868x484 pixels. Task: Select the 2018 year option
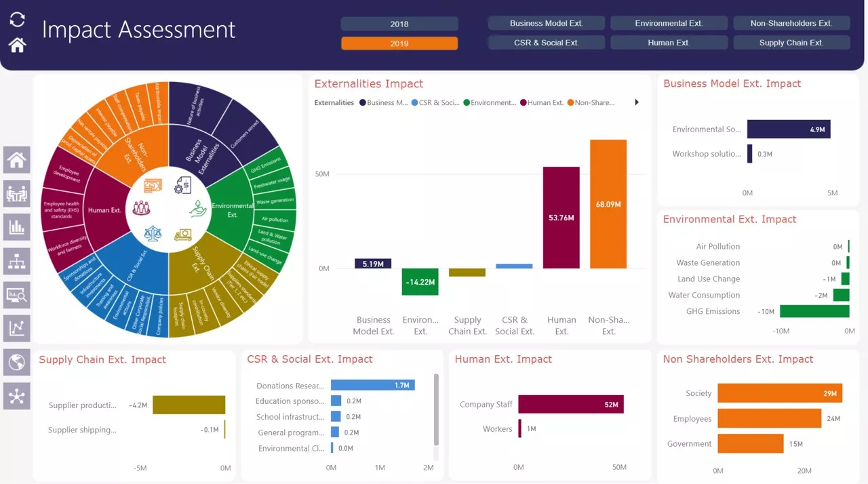tap(399, 24)
